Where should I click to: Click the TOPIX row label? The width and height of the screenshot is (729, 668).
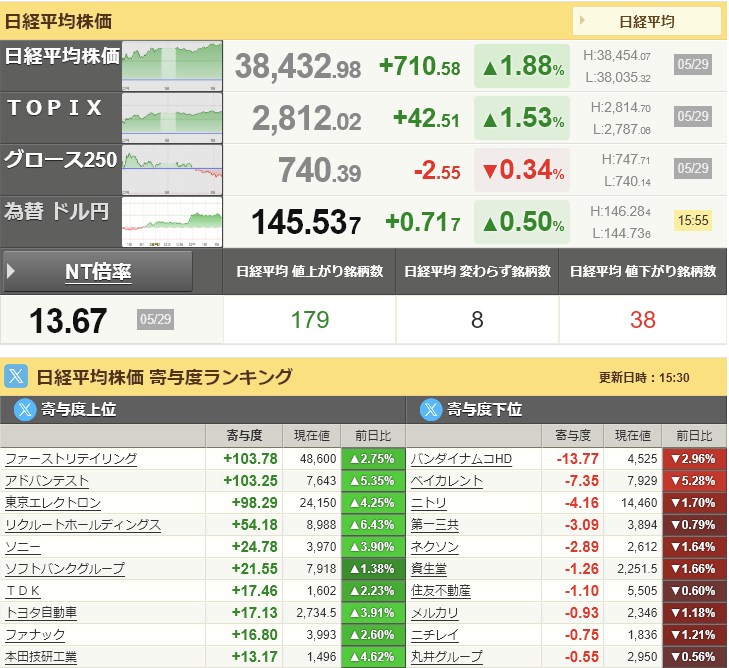(x=55, y=107)
